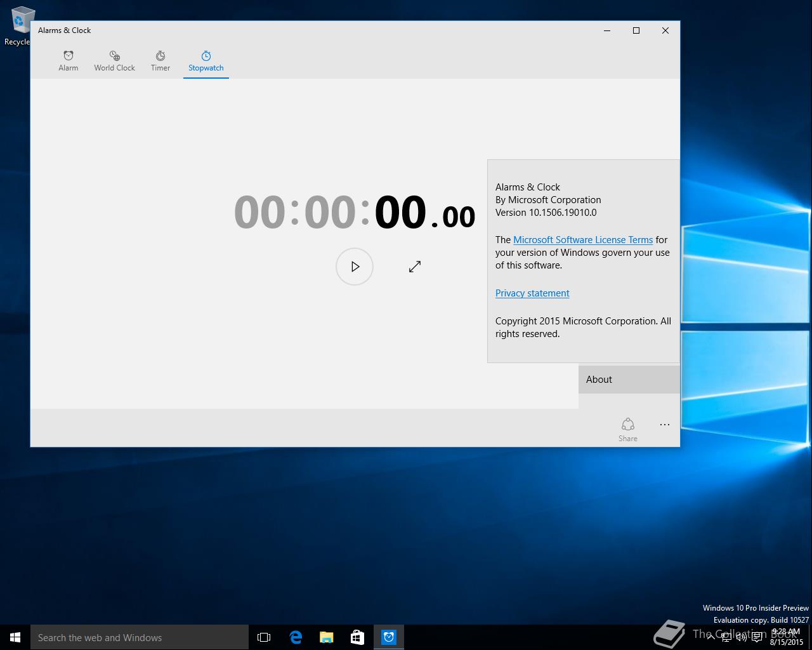Open the Store from taskbar

[358, 637]
